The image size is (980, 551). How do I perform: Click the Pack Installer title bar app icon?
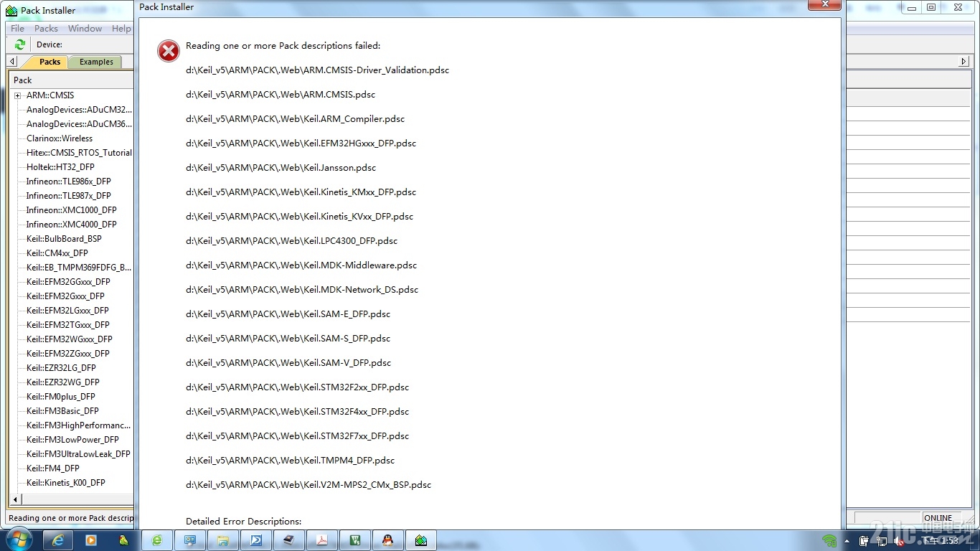(x=11, y=10)
